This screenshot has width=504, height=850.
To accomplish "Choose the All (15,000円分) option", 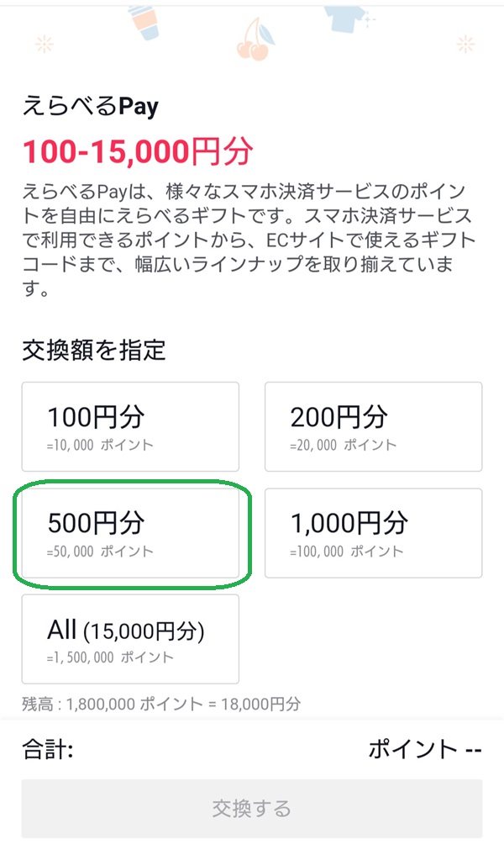I will 130,639.
